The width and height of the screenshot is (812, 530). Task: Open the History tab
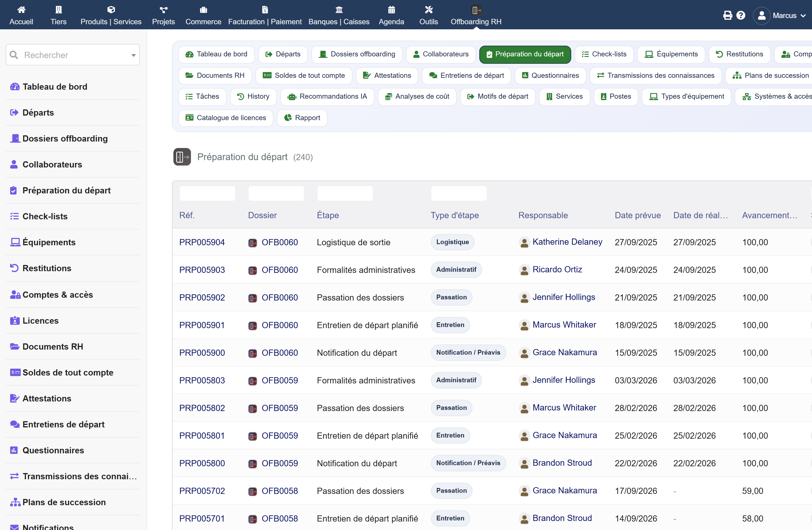pos(253,96)
